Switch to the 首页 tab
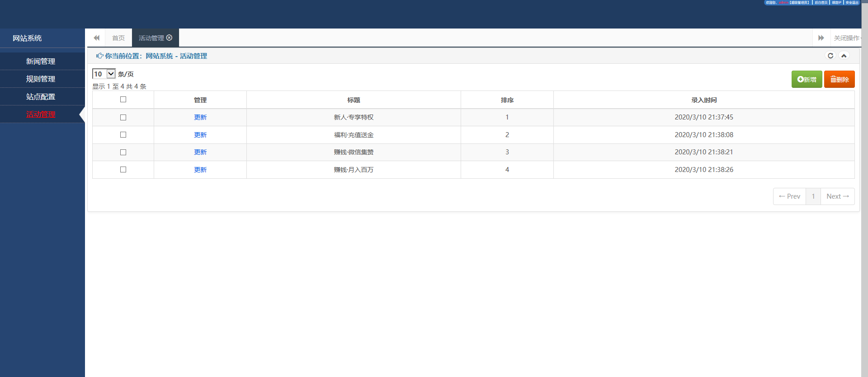868x377 pixels. click(x=118, y=38)
